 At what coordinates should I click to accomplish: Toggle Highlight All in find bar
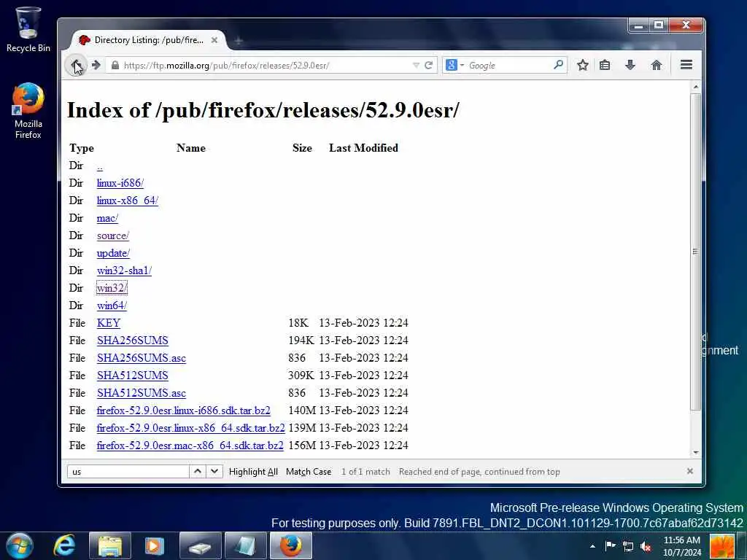(253, 472)
